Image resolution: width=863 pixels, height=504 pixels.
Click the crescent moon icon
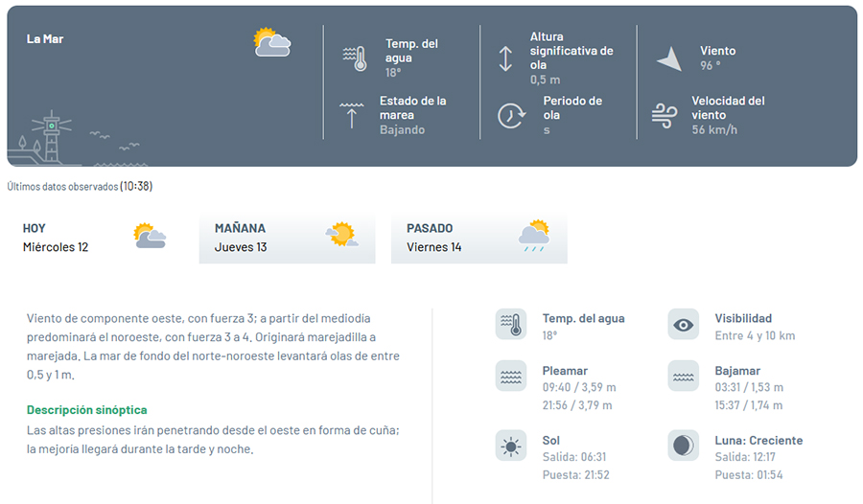tap(683, 446)
